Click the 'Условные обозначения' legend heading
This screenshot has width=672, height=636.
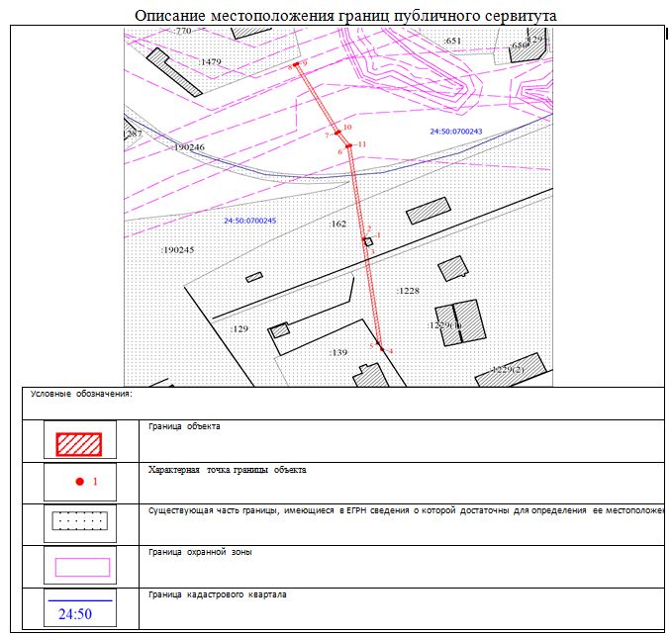pyautogui.click(x=82, y=394)
